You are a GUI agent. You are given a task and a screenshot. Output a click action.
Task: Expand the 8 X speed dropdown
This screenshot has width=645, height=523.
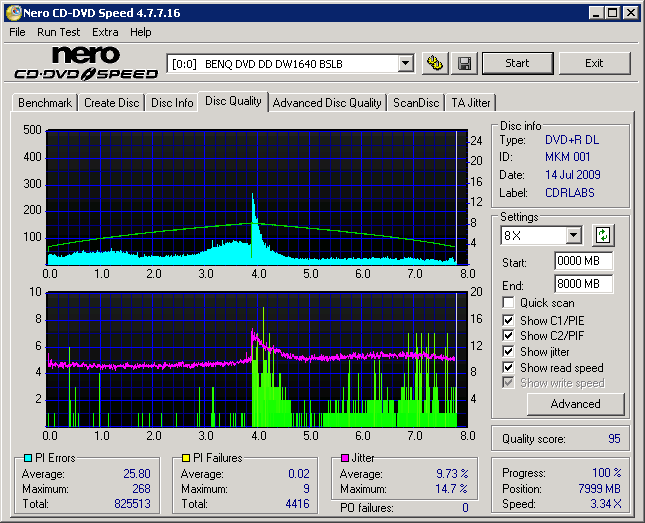[x=573, y=236]
